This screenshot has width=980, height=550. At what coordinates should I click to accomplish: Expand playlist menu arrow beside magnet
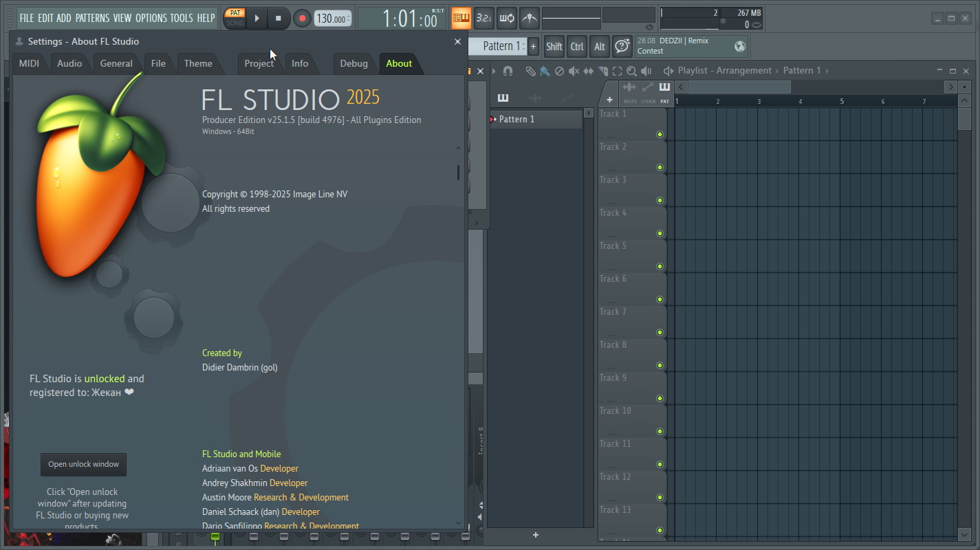pos(494,71)
